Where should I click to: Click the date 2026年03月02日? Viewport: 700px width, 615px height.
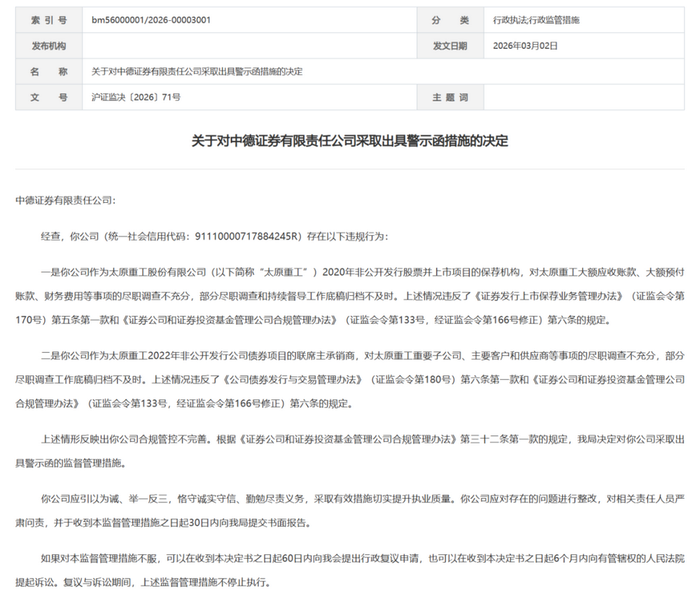525,46
